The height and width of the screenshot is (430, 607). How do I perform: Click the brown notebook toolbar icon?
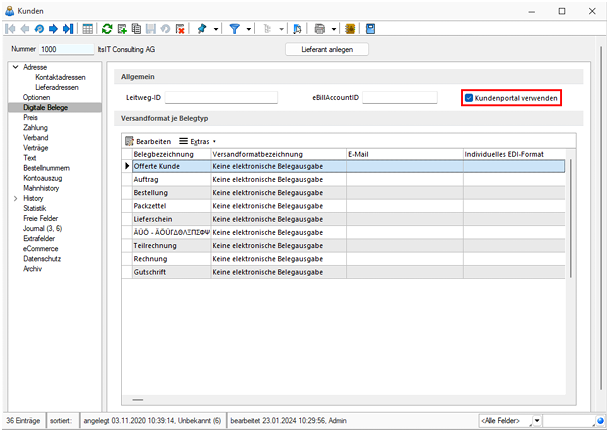click(x=350, y=29)
